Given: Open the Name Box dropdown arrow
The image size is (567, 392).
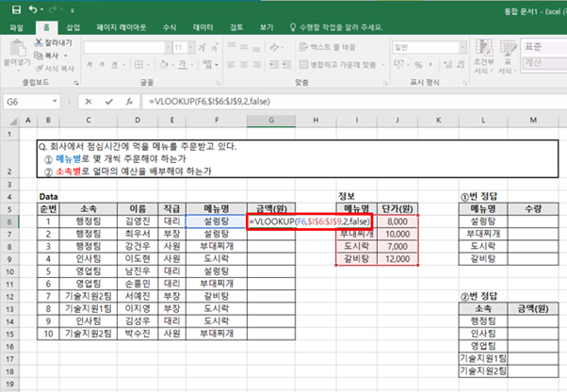Looking at the screenshot, I should (55, 101).
